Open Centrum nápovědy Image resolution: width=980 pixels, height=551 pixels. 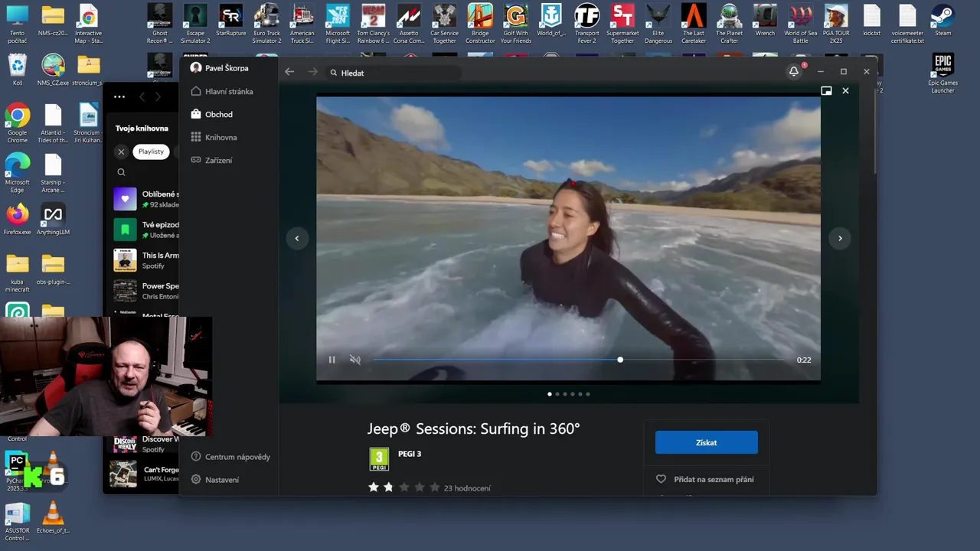tap(230, 457)
